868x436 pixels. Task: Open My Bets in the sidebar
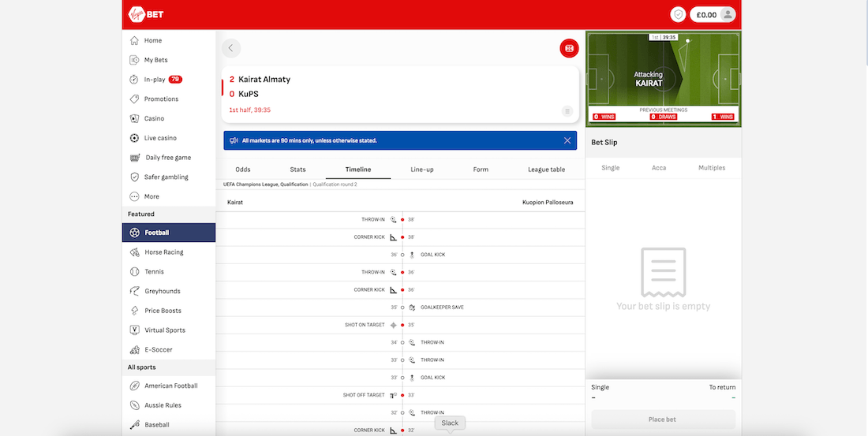click(x=169, y=60)
